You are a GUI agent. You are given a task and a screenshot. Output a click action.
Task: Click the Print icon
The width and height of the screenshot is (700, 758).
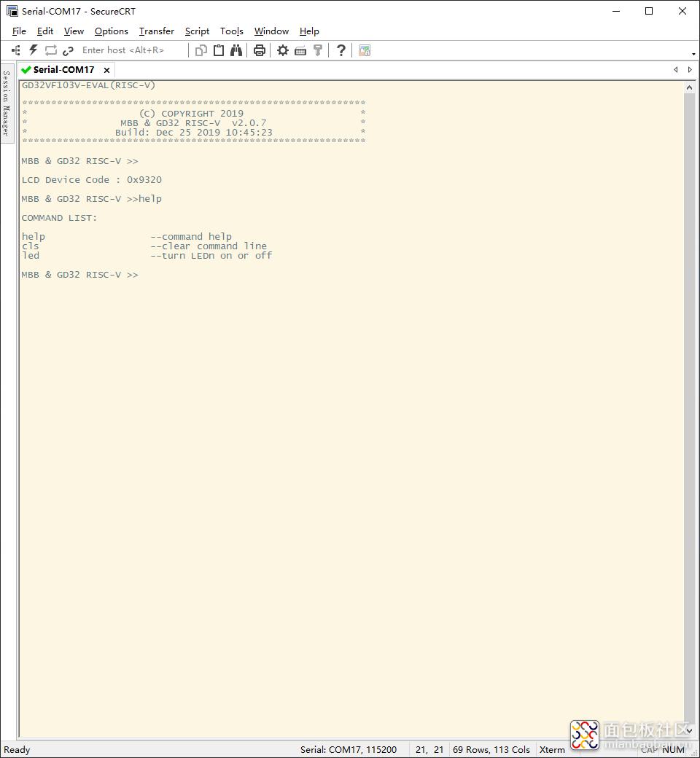[x=260, y=50]
